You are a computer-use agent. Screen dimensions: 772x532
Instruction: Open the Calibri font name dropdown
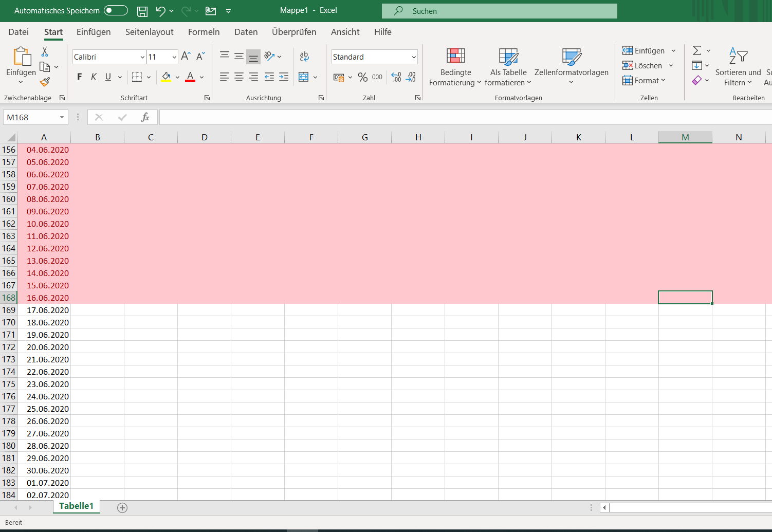(x=142, y=57)
